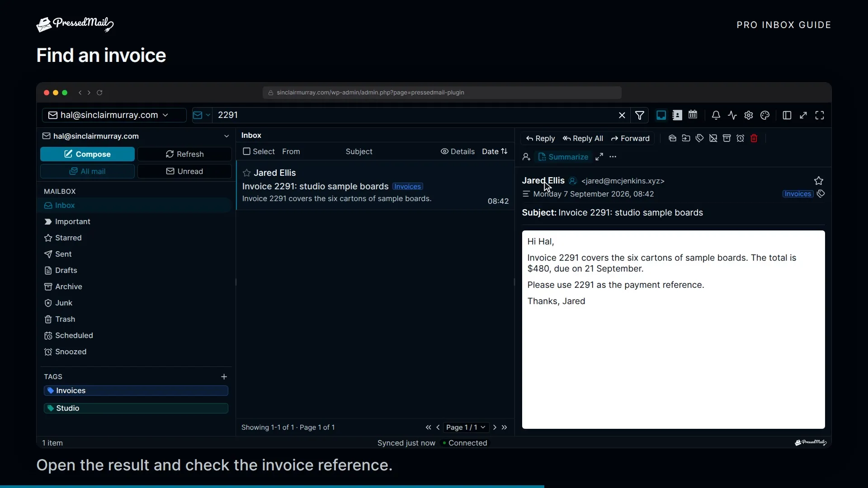Select the blue Invoices tag

click(136, 390)
